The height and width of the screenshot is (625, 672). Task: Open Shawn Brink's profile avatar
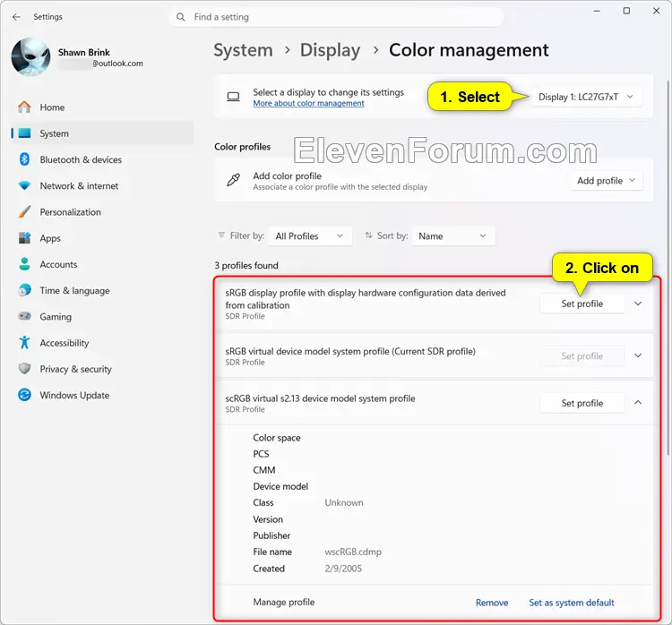pos(30,57)
